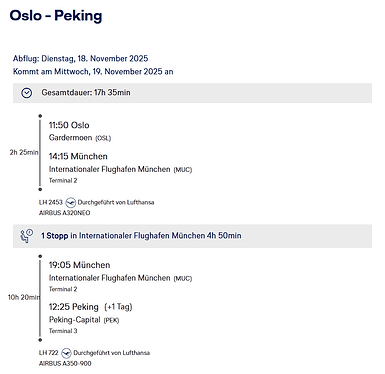Image resolution: width=385 pixels, height=374 pixels.
Task: Click the Gesamtdauer: 17h 35min bar
Action: pos(192,93)
